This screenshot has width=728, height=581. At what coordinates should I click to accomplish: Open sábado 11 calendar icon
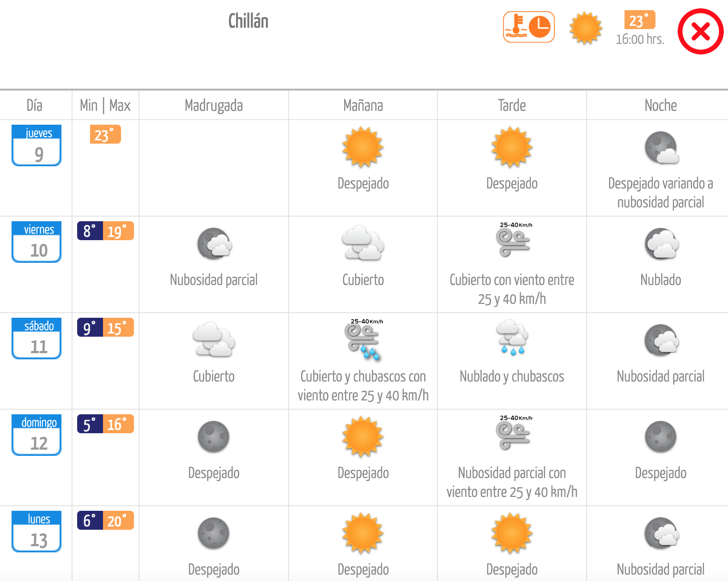click(36, 339)
